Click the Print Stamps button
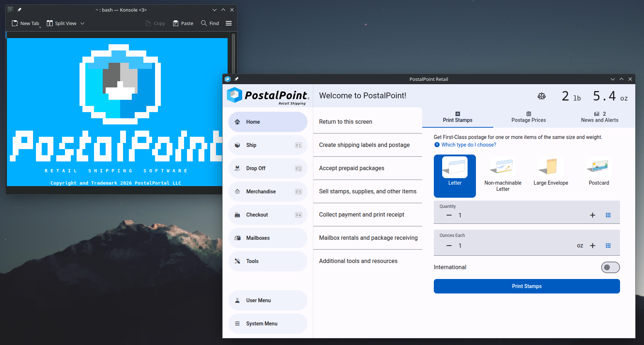The image size is (644, 345). point(527,286)
